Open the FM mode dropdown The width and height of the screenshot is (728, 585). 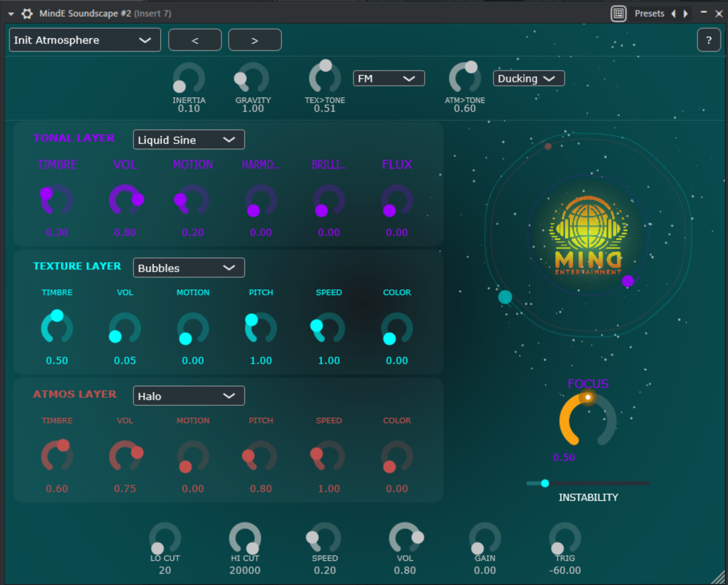tap(388, 78)
